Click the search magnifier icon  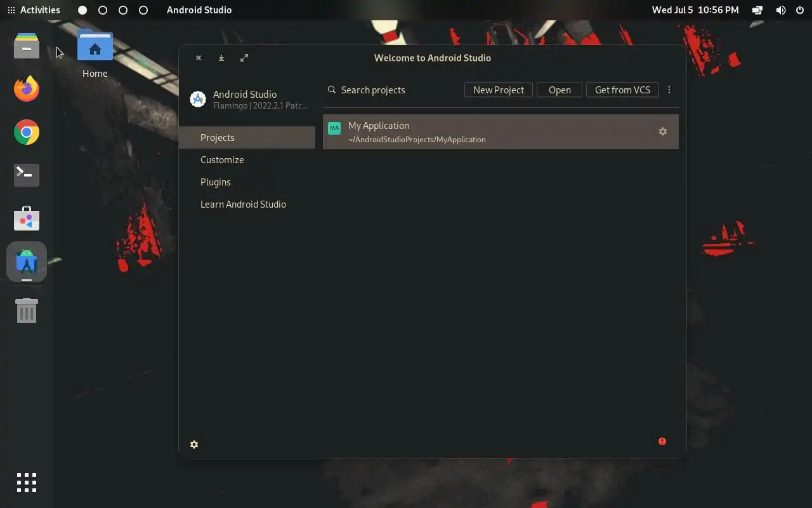(332, 90)
